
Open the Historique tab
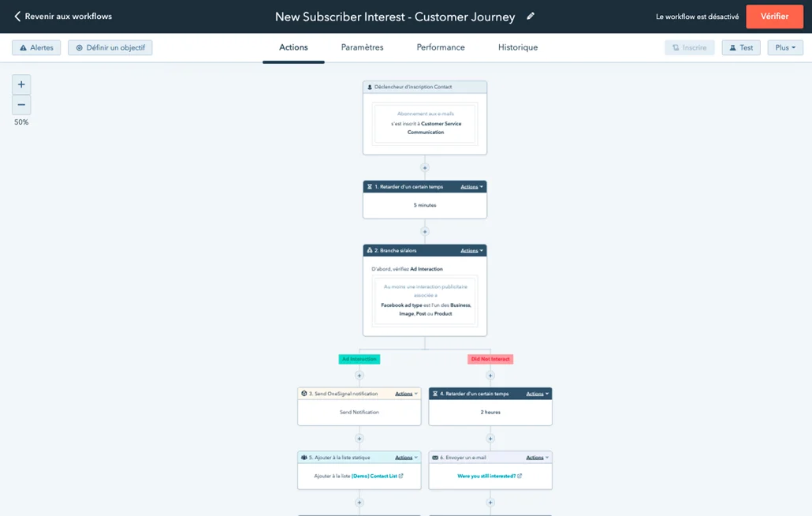(518, 47)
